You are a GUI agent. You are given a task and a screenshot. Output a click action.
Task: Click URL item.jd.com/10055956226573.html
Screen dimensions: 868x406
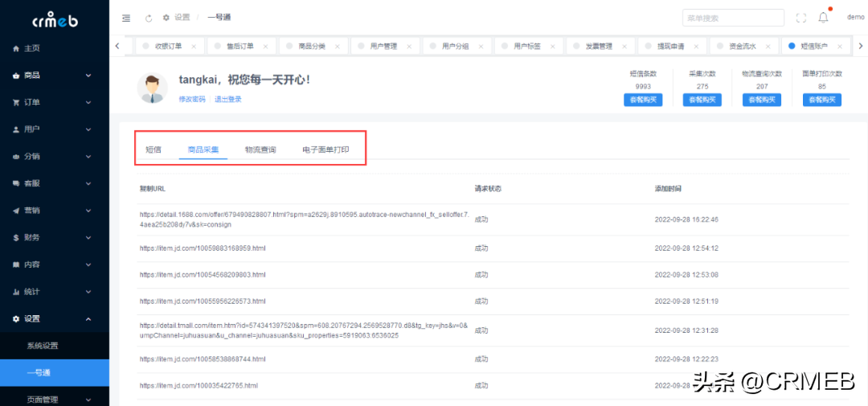[203, 301]
